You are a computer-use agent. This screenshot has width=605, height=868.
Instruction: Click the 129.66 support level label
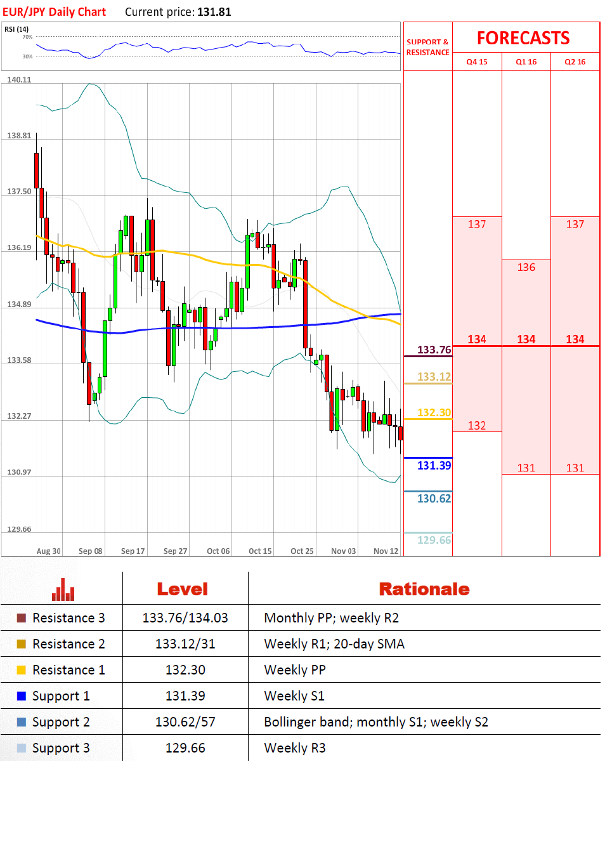pos(434,540)
